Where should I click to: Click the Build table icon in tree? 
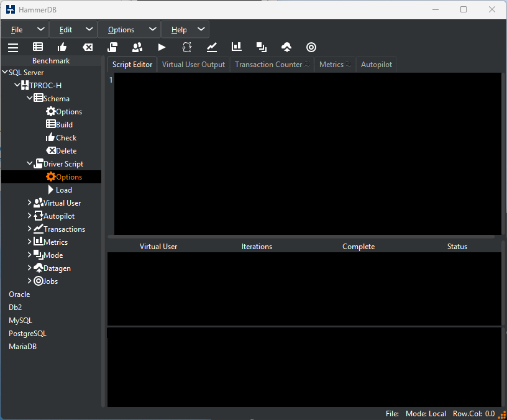(x=51, y=124)
